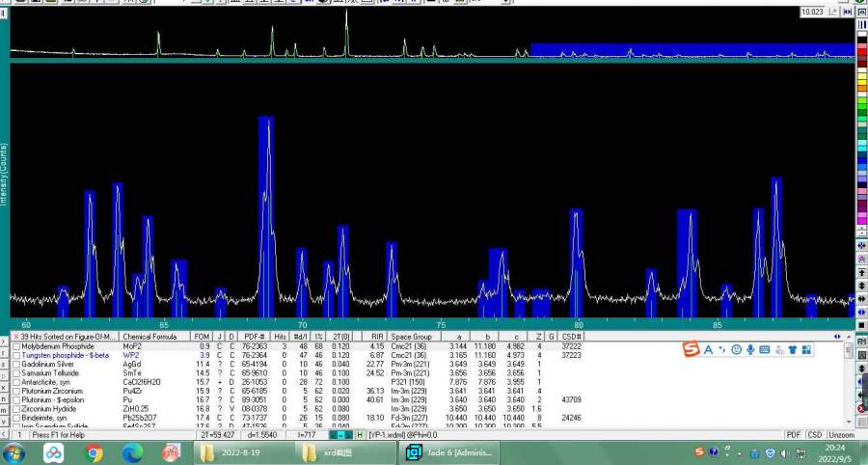868x465 pixels.
Task: Click the H button in status bar
Action: 360,435
